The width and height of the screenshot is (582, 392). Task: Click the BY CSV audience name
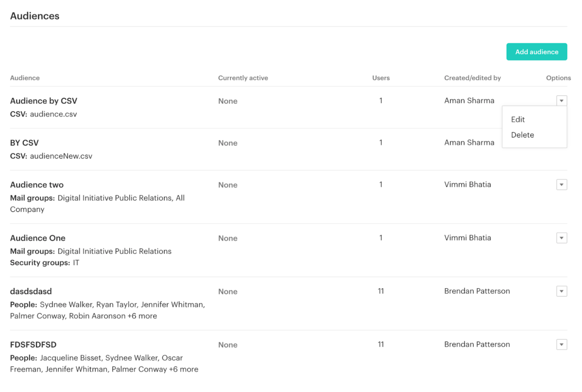[x=24, y=143]
